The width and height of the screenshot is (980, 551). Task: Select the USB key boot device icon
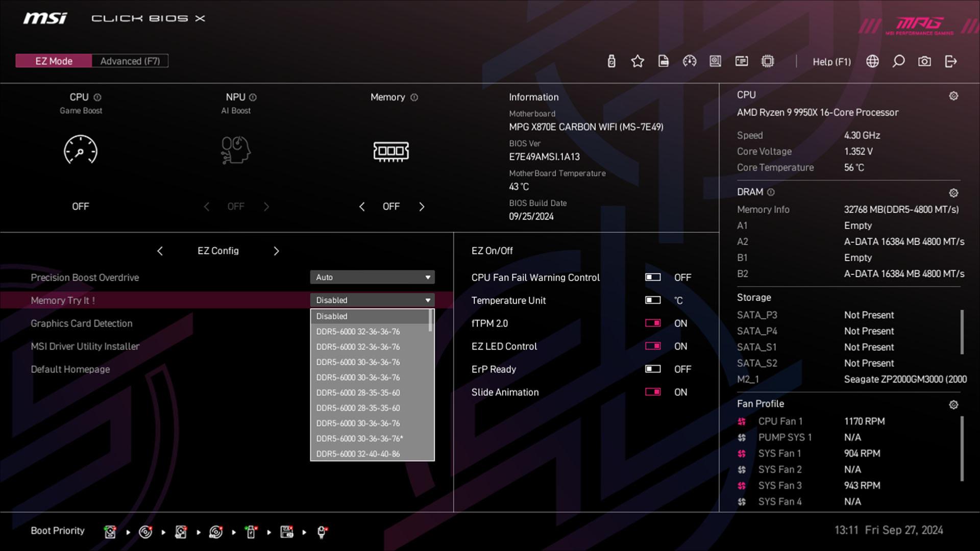[x=251, y=532]
